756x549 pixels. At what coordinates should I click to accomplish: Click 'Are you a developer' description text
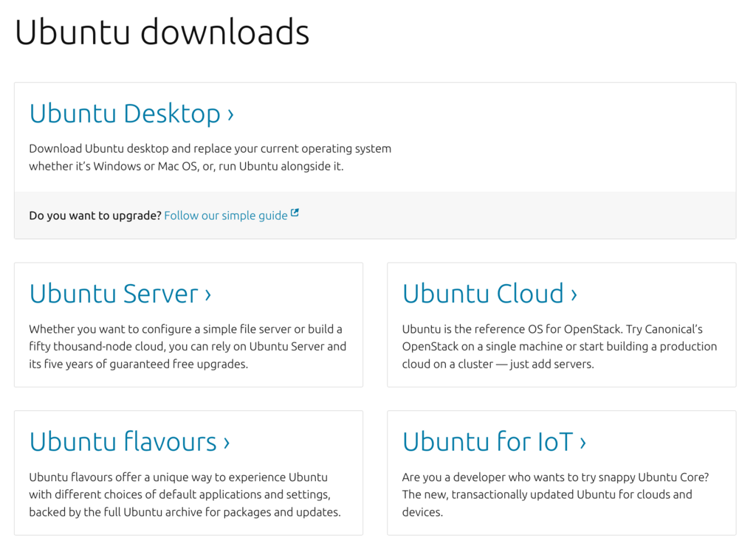tap(555, 494)
